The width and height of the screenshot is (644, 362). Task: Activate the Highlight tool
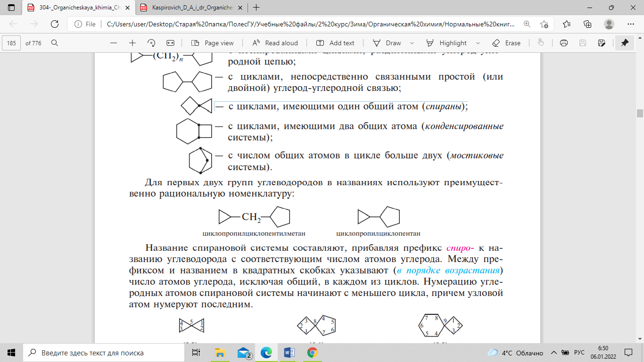[446, 43]
